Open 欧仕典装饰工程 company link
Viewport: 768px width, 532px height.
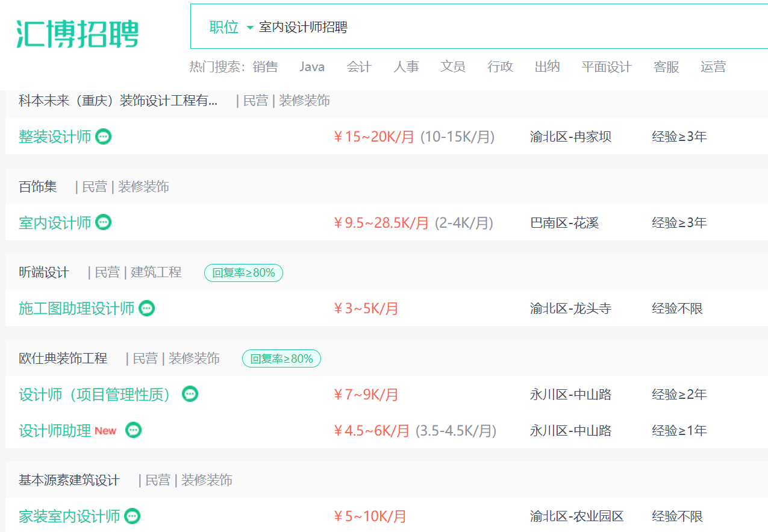point(63,358)
